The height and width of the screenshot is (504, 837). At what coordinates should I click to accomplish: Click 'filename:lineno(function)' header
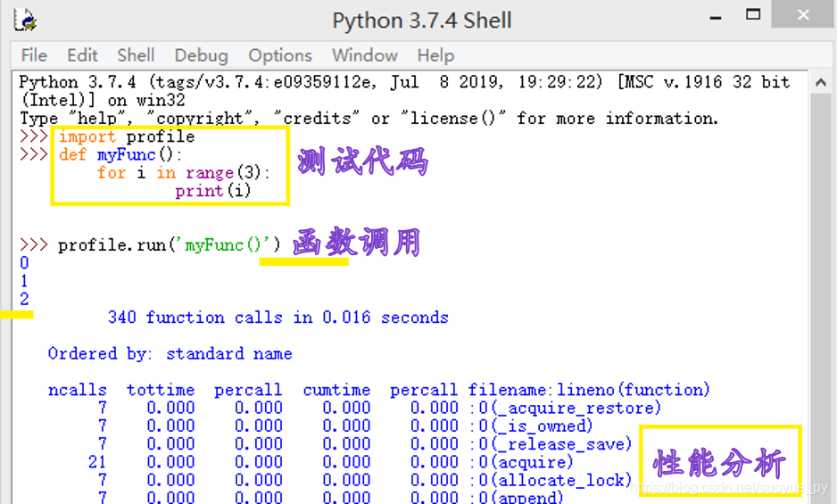[x=589, y=390]
